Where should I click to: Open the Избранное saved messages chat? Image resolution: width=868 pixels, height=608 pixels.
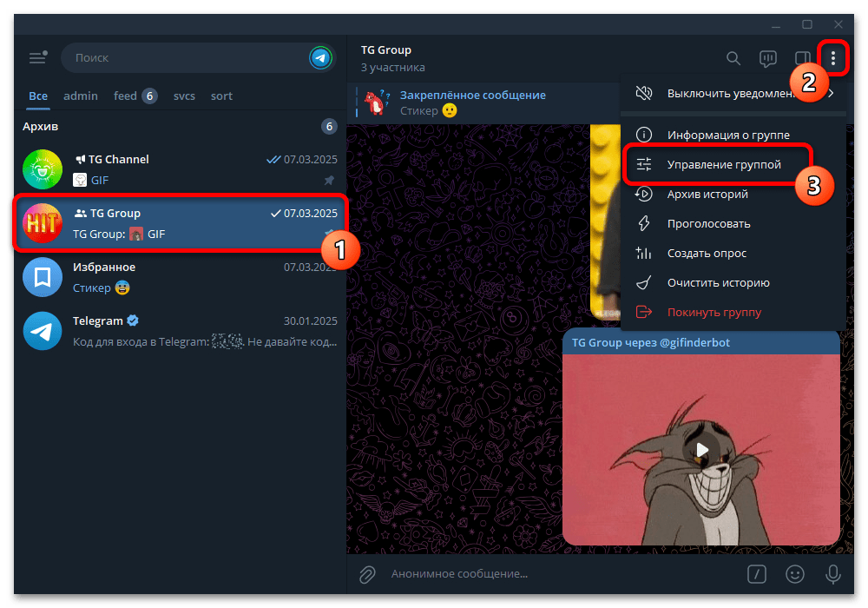pos(180,277)
